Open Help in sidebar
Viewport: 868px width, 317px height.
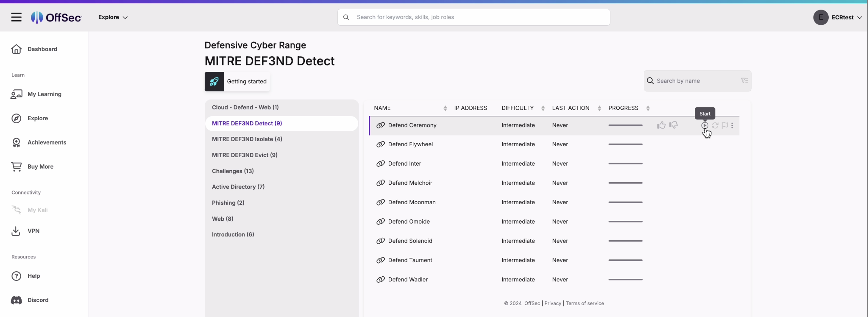click(33, 276)
